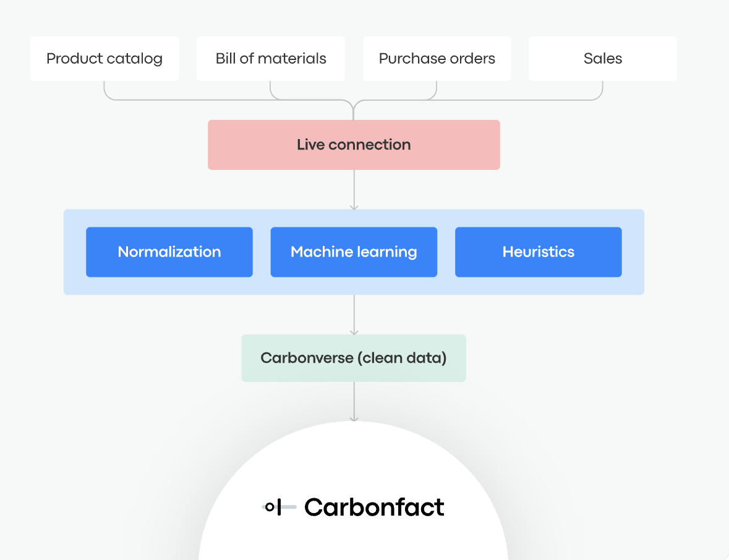Click connector line beneath Purchase orders
This screenshot has height=560, width=729.
tap(437, 90)
